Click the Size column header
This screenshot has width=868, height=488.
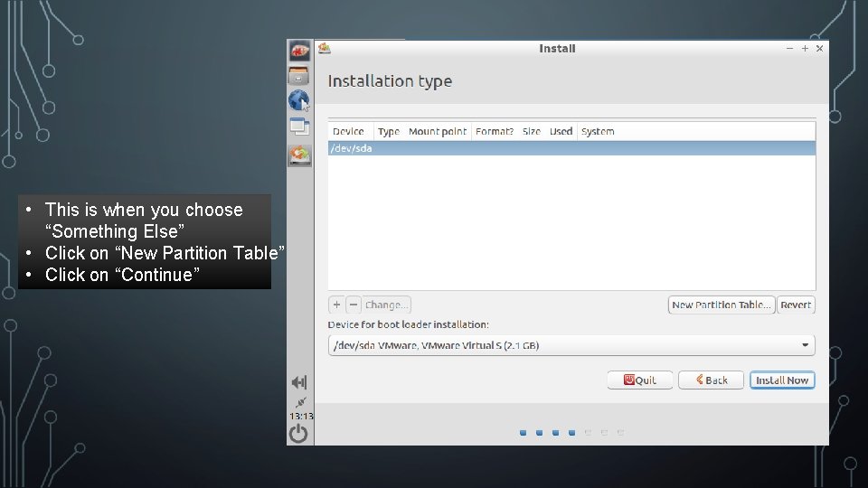pos(532,132)
